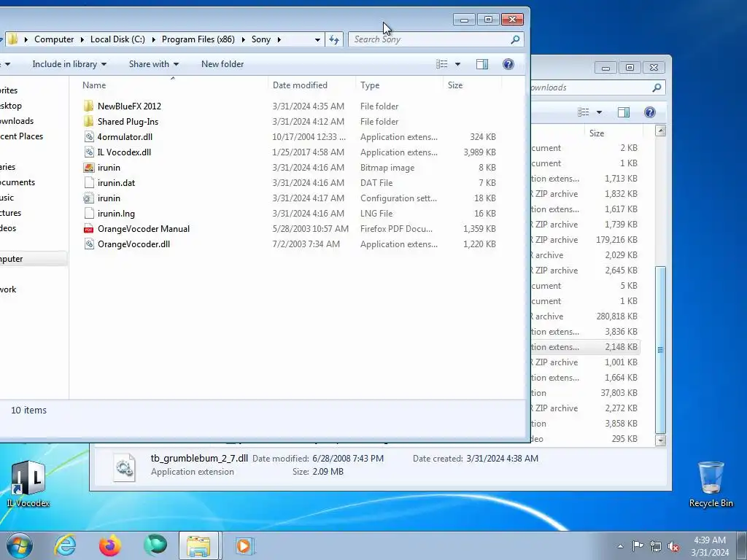Click the Downloads scrollbar down arrow
This screenshot has width=747, height=560.
click(x=660, y=440)
